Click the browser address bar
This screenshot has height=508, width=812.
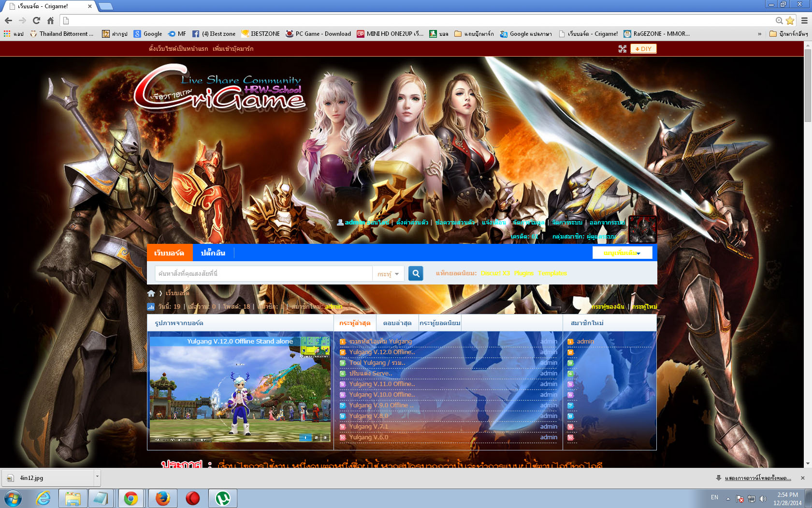point(419,20)
